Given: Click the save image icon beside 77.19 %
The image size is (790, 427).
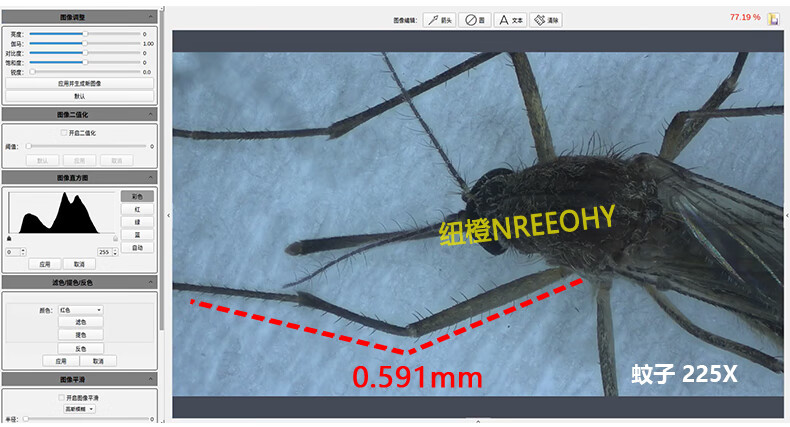Looking at the screenshot, I should coord(773,19).
